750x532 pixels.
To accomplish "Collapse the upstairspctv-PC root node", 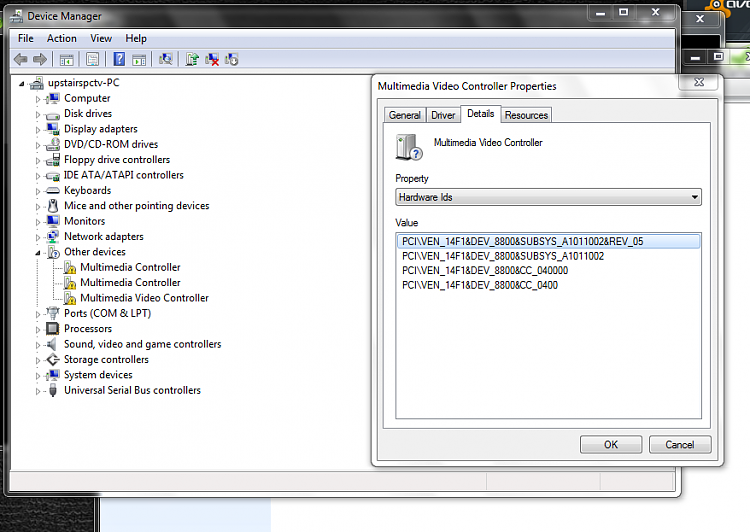I will 22,84.
